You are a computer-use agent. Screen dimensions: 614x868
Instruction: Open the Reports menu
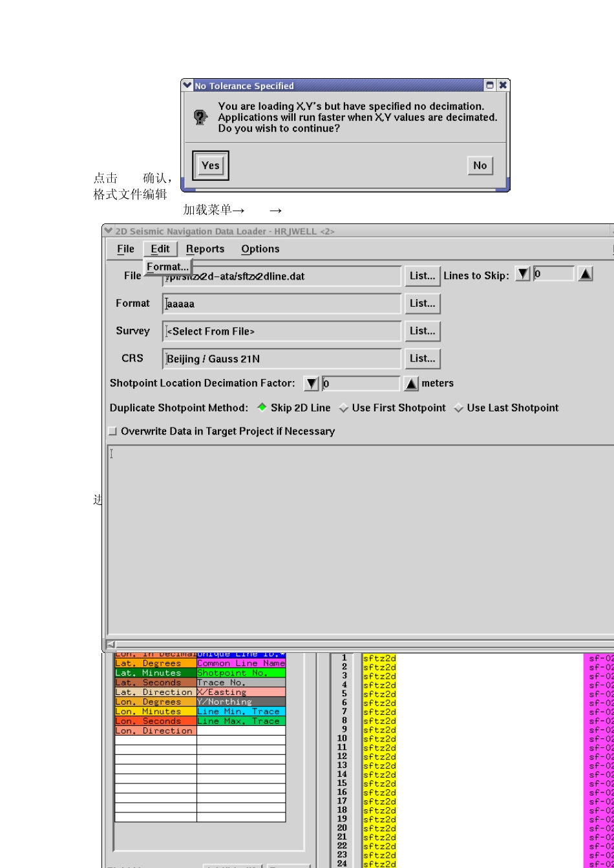206,249
